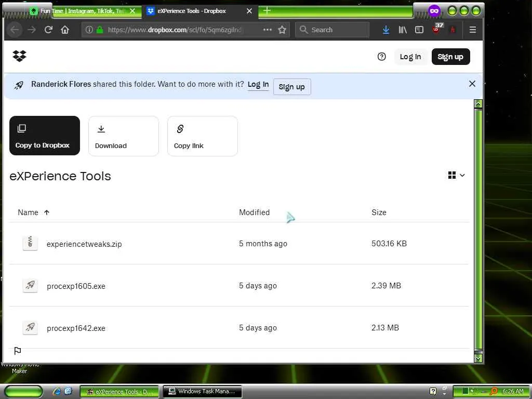Open the Firefox hamburger menu
This screenshot has width=532, height=399.
point(473,30)
